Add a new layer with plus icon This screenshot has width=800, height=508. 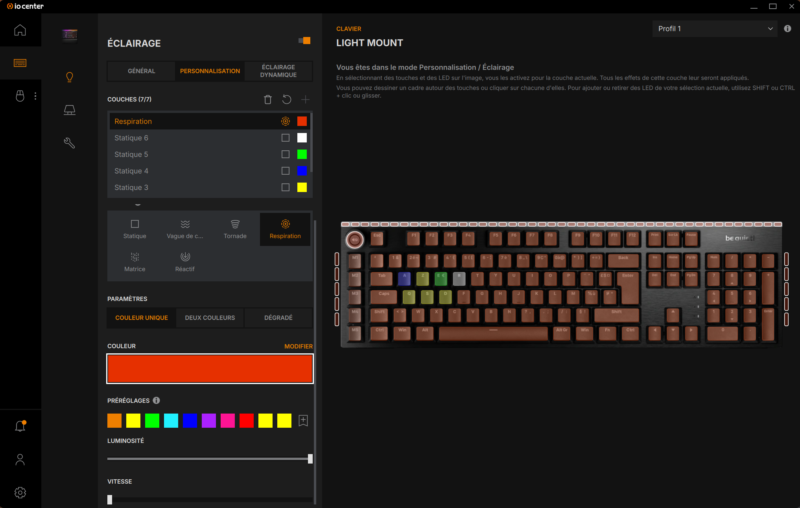pyautogui.click(x=305, y=99)
